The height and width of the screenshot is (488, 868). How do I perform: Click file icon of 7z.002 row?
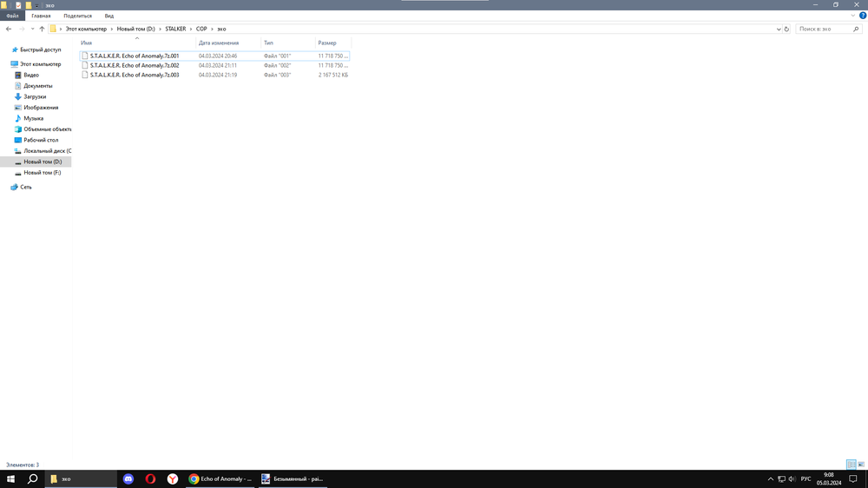point(85,65)
